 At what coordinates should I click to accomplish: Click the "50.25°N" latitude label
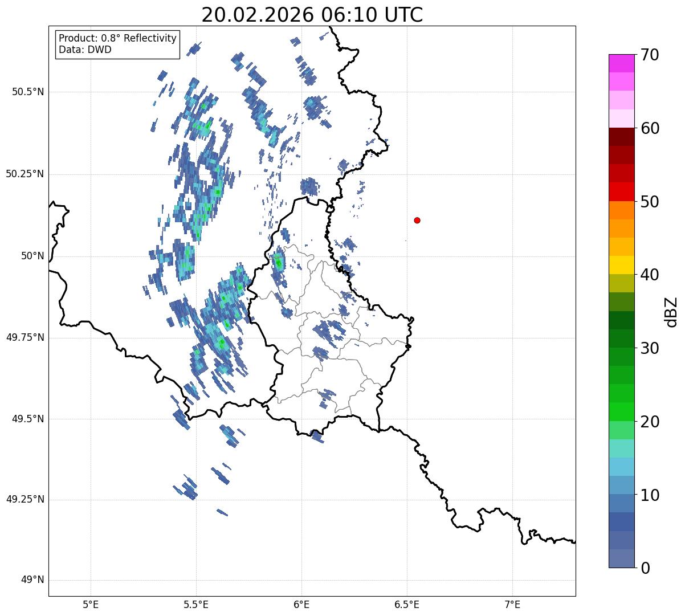25,174
